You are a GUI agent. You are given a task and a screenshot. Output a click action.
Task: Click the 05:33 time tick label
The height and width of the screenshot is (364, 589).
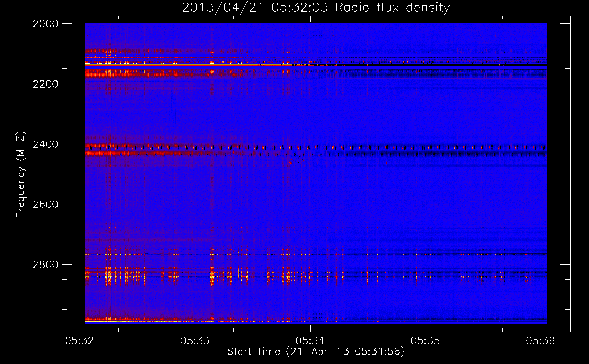click(x=195, y=341)
